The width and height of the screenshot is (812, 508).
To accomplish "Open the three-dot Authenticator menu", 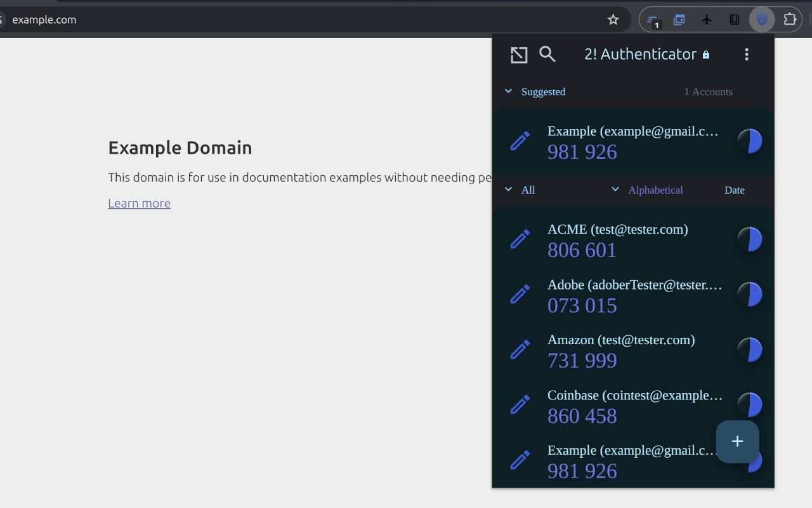I will pyautogui.click(x=747, y=55).
